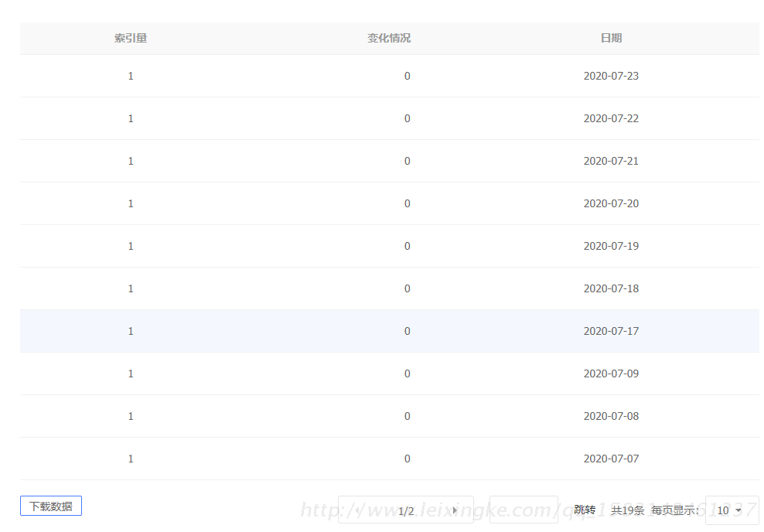The height and width of the screenshot is (532, 764).
Task: Go to previous page with left arrow
Action: point(356,510)
